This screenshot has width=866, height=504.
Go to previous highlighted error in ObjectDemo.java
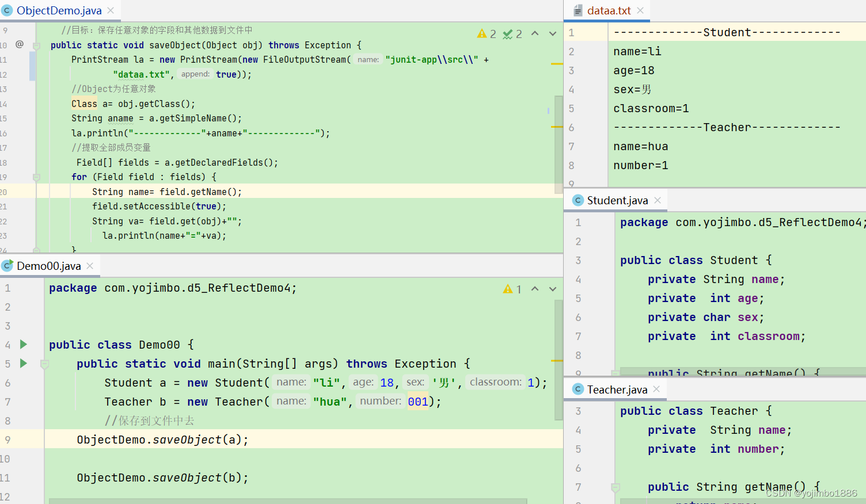[535, 33]
